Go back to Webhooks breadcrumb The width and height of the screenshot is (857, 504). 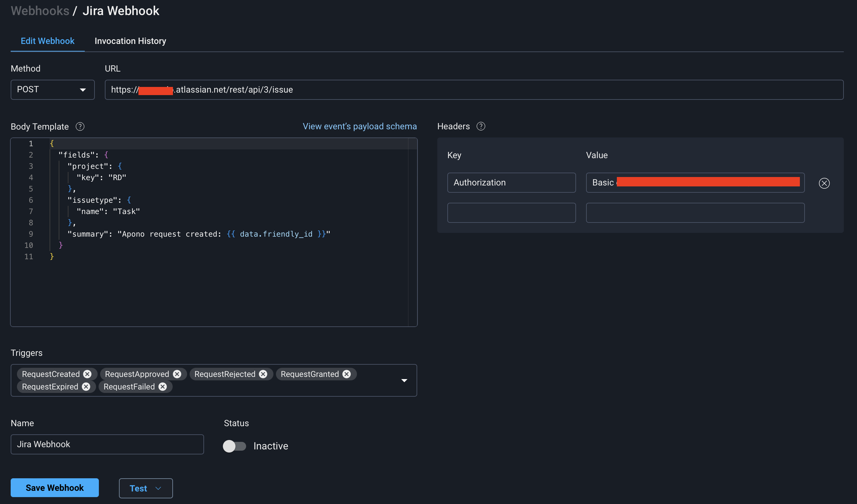[40, 11]
